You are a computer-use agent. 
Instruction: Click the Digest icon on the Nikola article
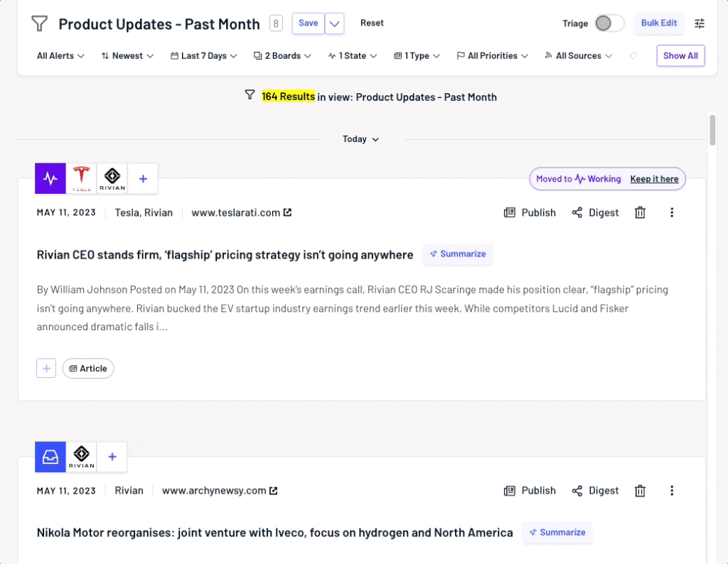pyautogui.click(x=594, y=490)
